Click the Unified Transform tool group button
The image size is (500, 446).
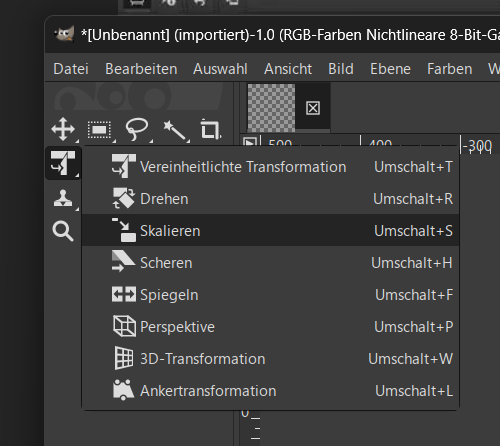[63, 163]
